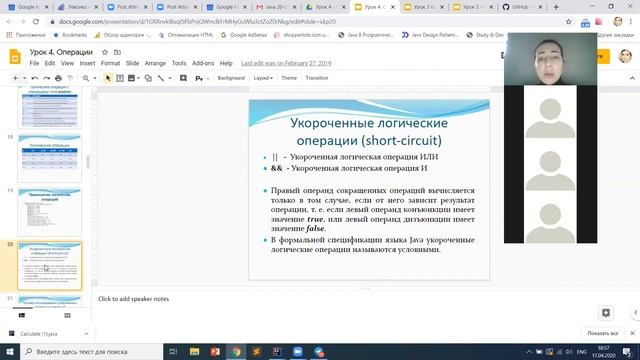Screen dimensions: 640x360
Task: Open the Shape tool
Action: [x=148, y=78]
